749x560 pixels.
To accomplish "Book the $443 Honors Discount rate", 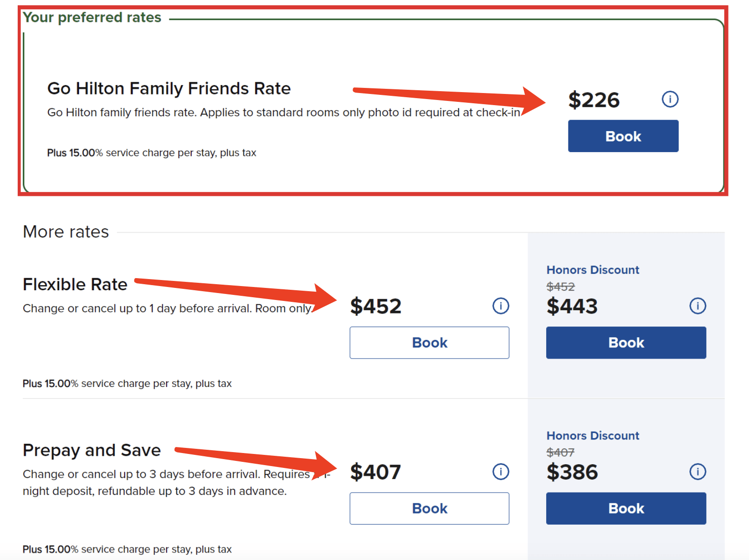I will pos(626,342).
